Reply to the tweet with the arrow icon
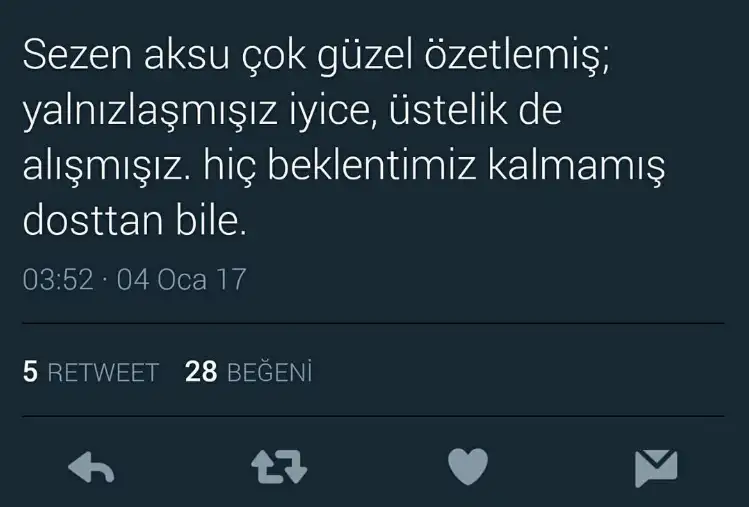 point(91,467)
